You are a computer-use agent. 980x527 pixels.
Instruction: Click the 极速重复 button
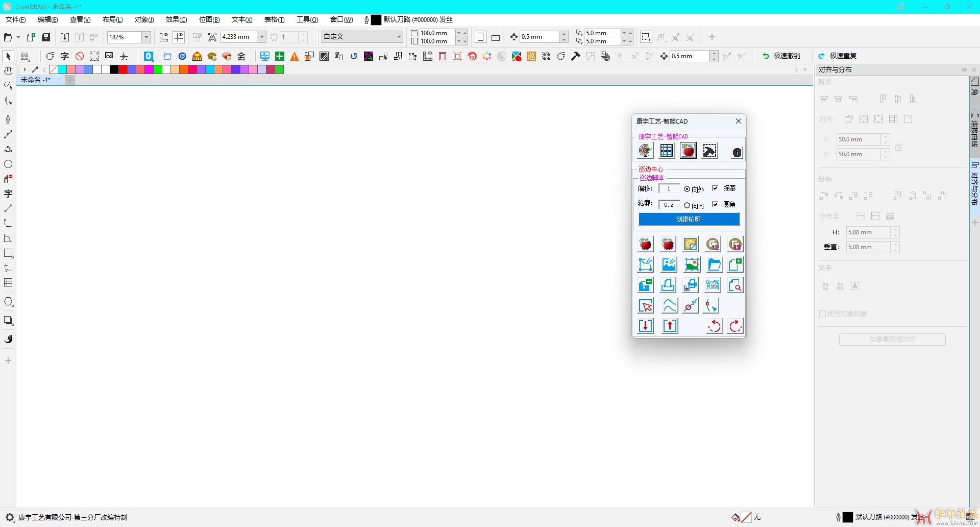coord(837,56)
